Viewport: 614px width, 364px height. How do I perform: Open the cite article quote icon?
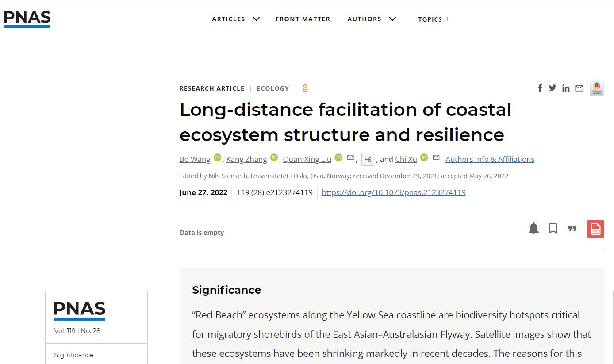[572, 229]
